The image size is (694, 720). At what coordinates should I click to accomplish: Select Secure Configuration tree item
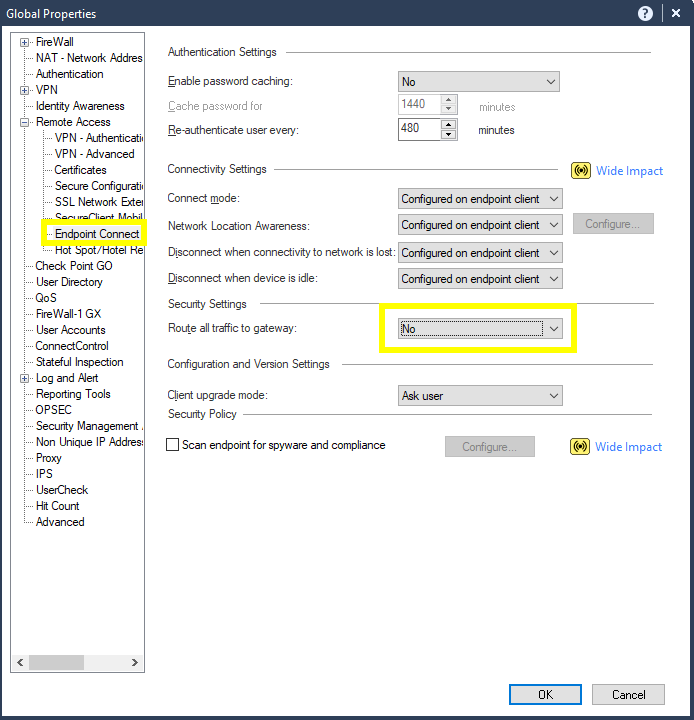[x=99, y=186]
